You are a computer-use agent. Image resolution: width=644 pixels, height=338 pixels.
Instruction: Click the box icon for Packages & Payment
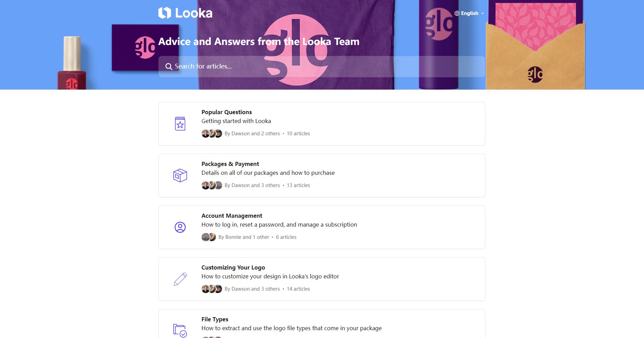(180, 175)
